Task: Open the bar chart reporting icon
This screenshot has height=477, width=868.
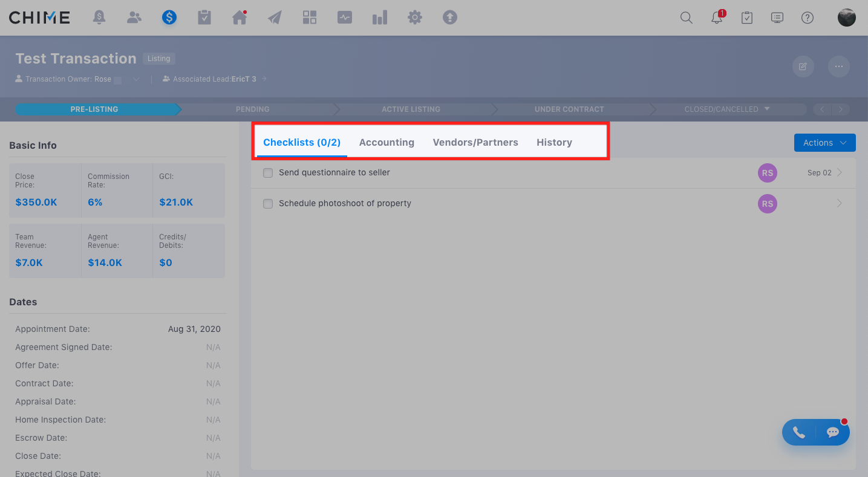Action: [380, 18]
